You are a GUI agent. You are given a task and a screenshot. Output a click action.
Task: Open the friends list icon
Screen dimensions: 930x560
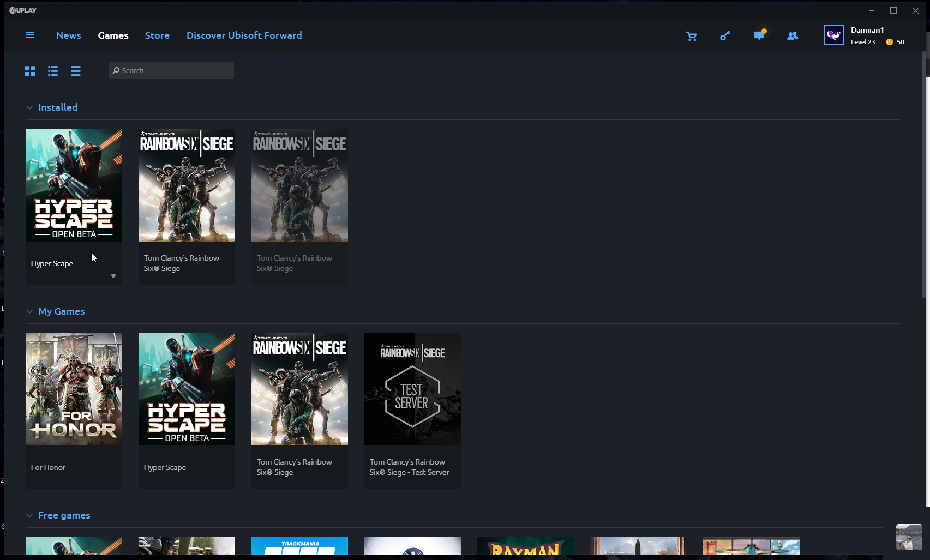(x=793, y=36)
